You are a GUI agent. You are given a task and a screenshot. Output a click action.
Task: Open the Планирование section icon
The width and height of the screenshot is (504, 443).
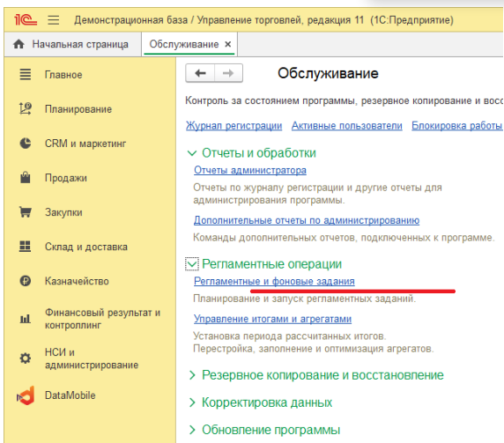[26, 108]
